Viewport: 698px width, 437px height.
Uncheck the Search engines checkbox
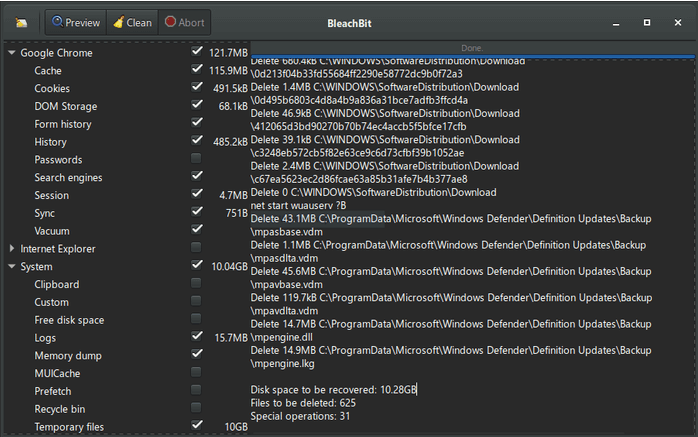[x=196, y=176]
